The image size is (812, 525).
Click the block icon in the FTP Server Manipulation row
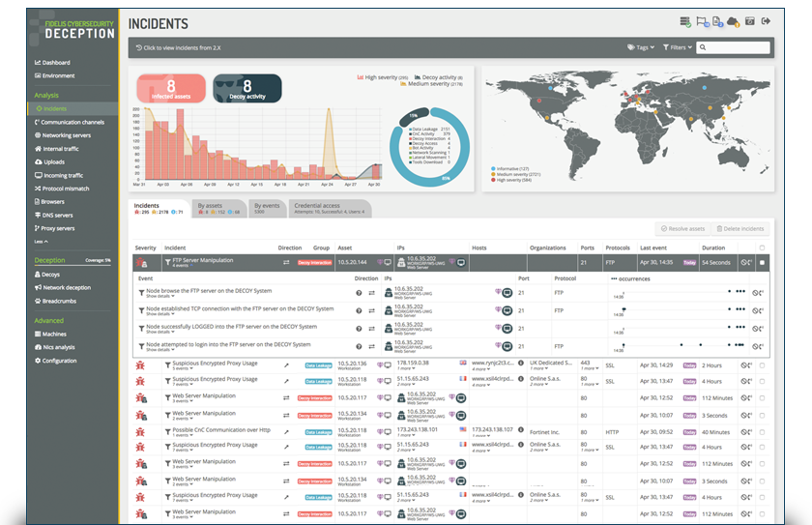tap(745, 263)
